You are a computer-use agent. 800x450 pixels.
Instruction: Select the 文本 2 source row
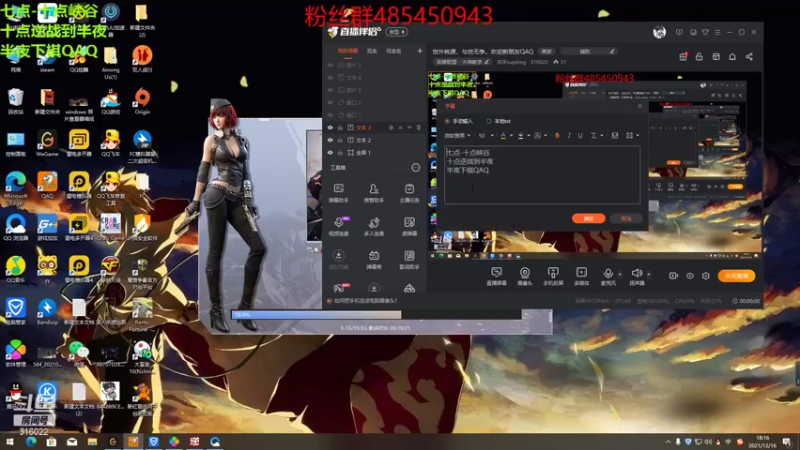point(374,140)
